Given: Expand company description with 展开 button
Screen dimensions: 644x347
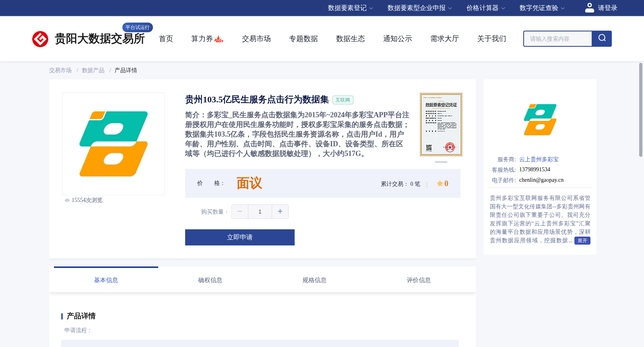Looking at the screenshot, I should (582, 241).
